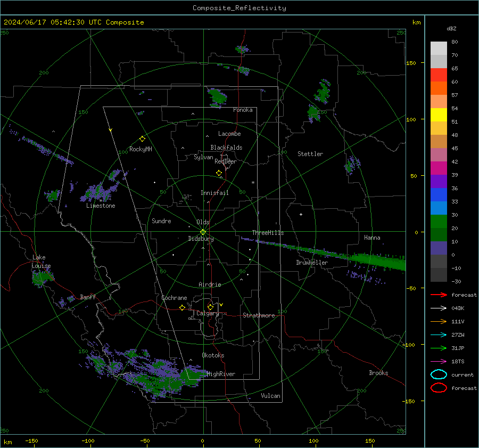This screenshot has width=479, height=448.
Task: Click the Ponoka town label
Action: point(243,110)
